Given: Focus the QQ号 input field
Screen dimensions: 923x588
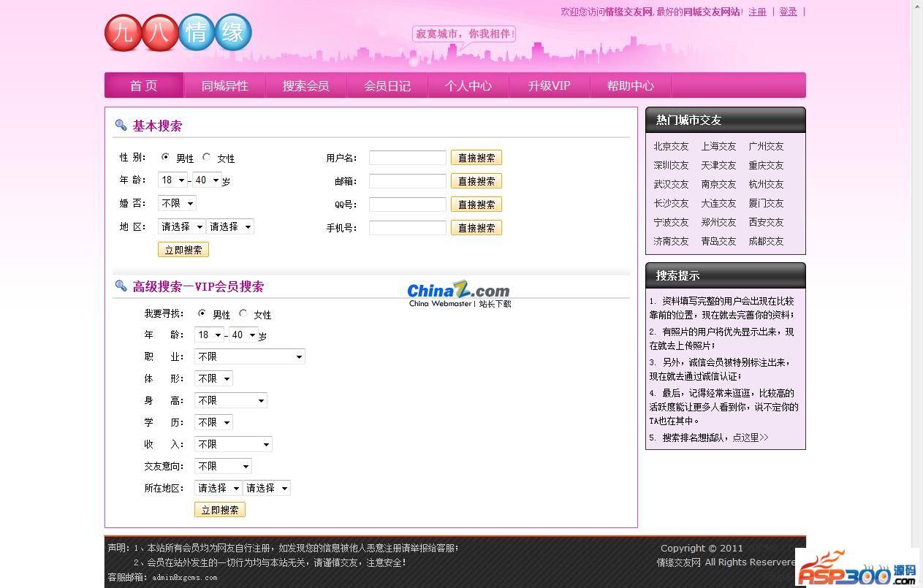Looking at the screenshot, I should click(408, 205).
